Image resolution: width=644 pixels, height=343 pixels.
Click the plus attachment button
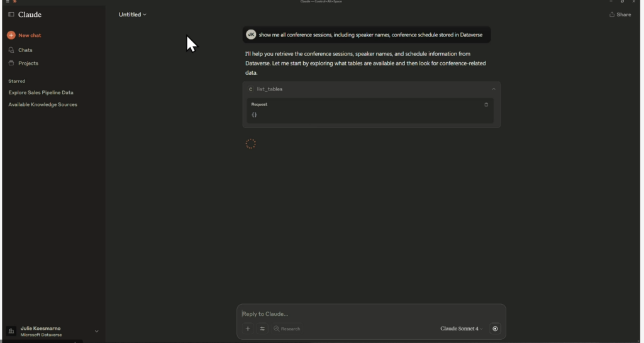click(248, 329)
